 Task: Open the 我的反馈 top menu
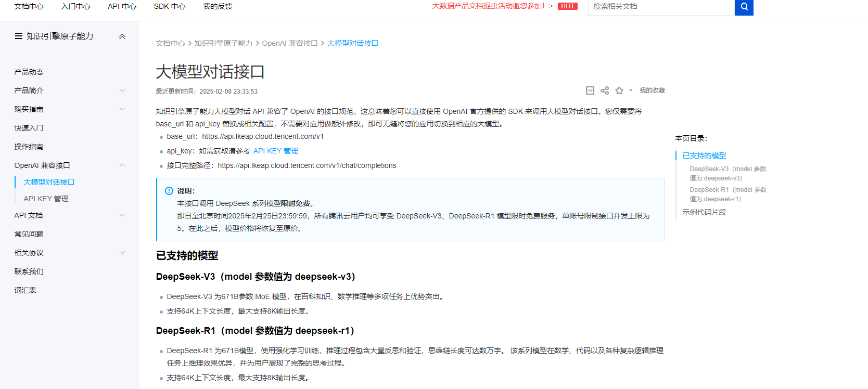[x=218, y=6]
